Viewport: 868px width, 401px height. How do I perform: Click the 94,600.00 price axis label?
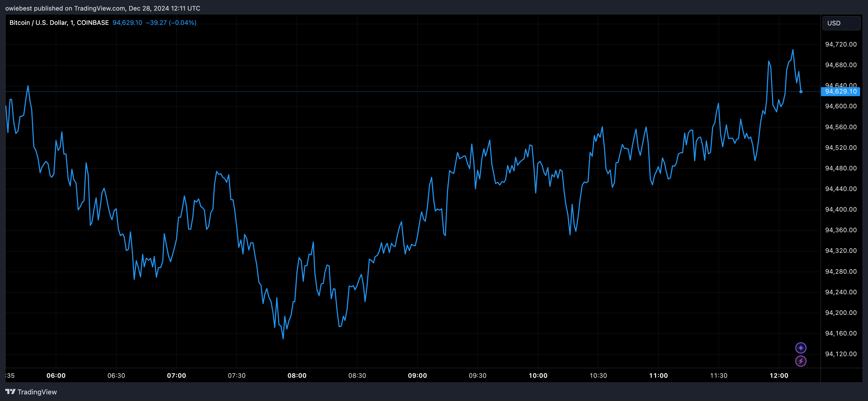pyautogui.click(x=841, y=106)
